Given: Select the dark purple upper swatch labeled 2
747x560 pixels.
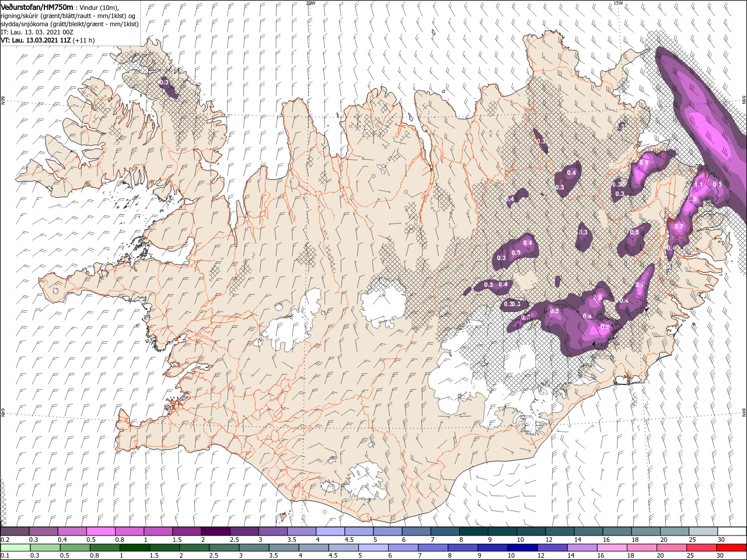Looking at the screenshot, I should tap(215, 531).
